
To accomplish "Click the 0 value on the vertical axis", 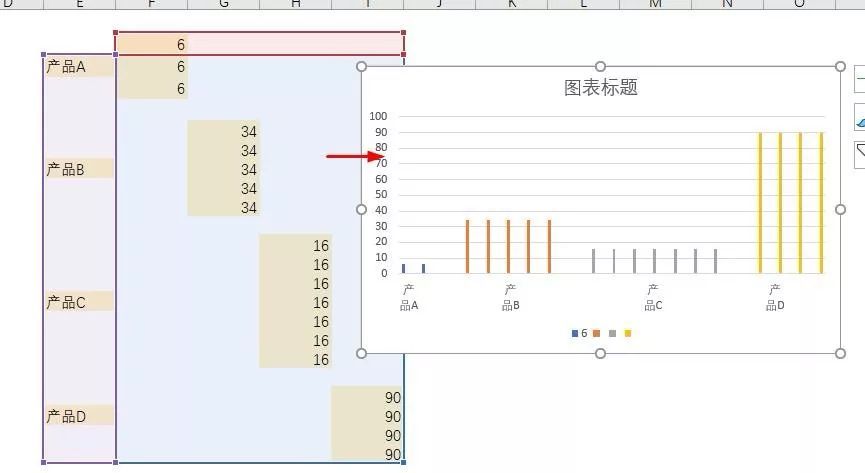I will 385,273.
